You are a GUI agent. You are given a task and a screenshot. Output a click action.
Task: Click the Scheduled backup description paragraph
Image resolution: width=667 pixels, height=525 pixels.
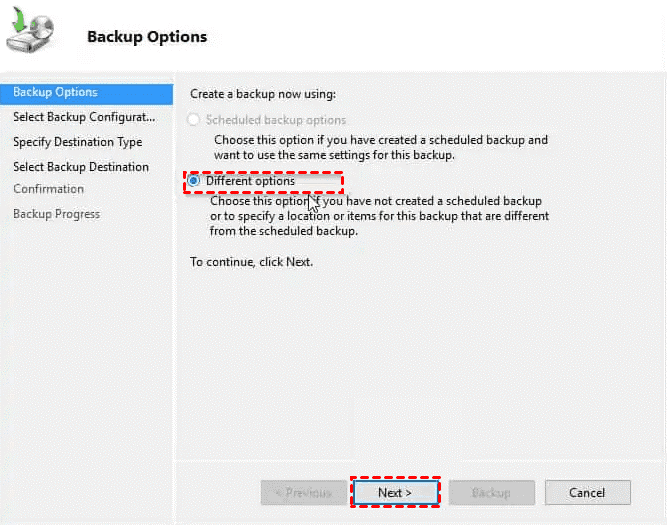click(381, 148)
